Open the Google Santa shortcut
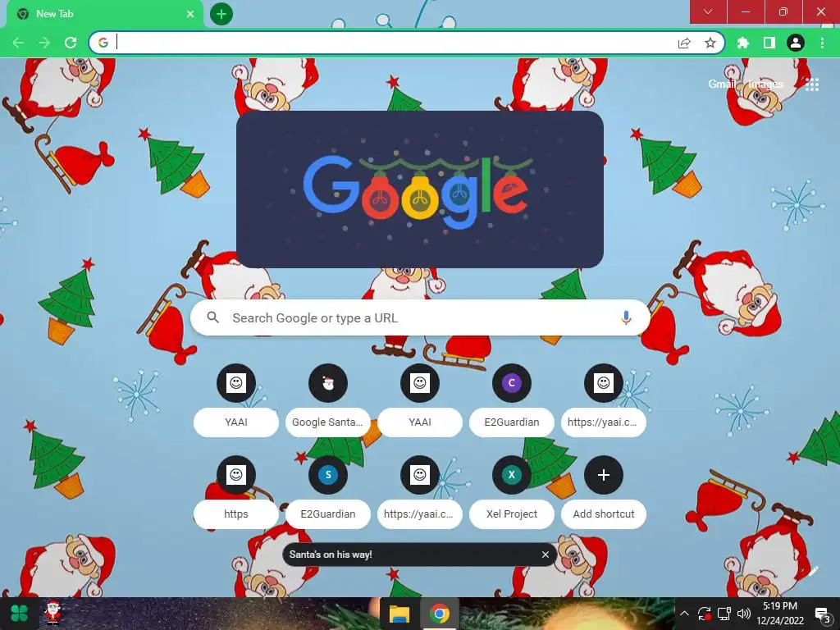 328,400
